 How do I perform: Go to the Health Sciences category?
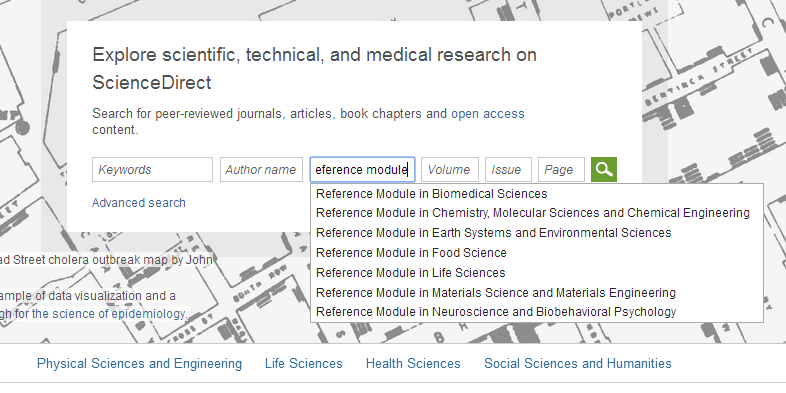413,363
